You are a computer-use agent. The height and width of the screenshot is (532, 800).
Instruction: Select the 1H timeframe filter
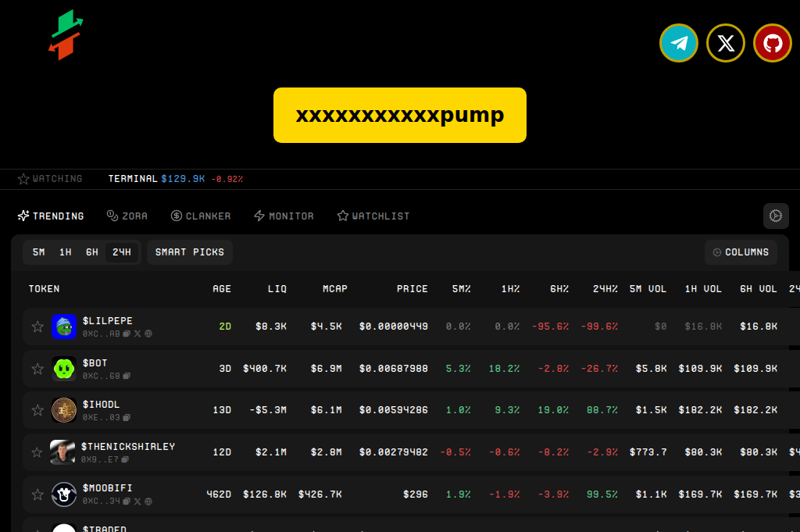click(x=65, y=252)
